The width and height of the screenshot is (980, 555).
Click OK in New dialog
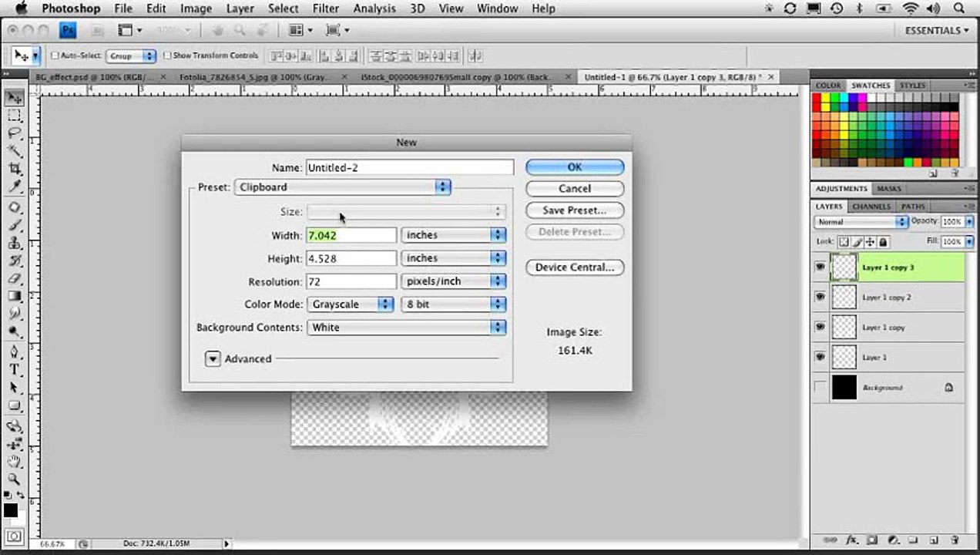tap(575, 166)
